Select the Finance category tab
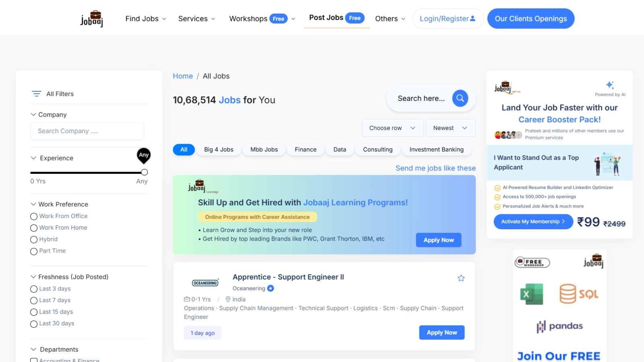The height and width of the screenshot is (362, 644). click(305, 150)
